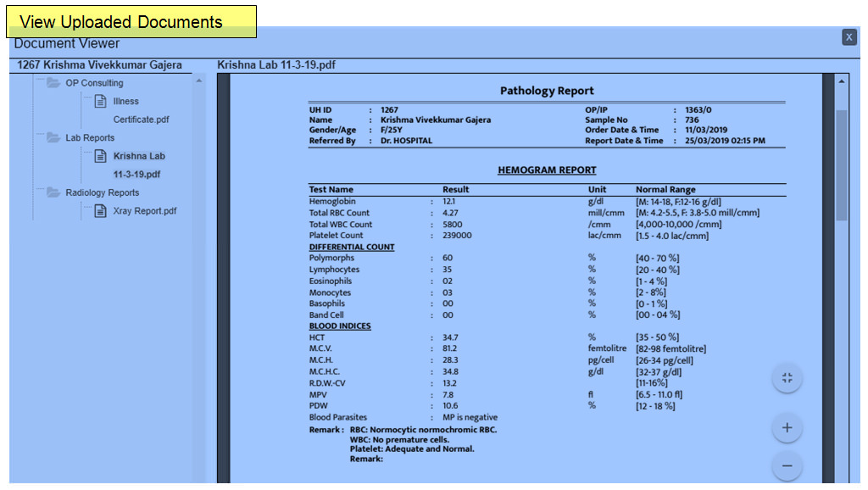
Task: Zoom in on the PDF document
Action: coord(787,428)
